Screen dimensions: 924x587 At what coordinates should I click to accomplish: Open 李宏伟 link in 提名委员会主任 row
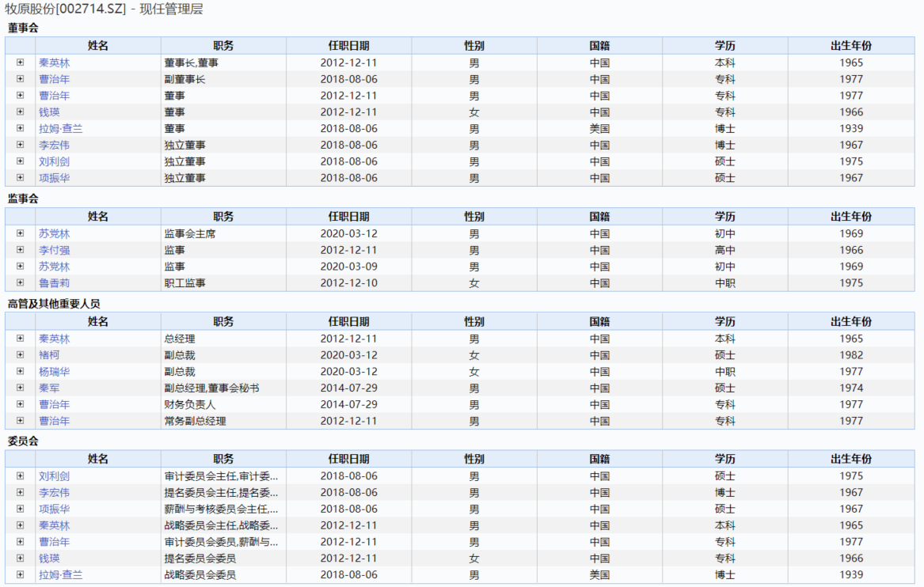click(54, 493)
